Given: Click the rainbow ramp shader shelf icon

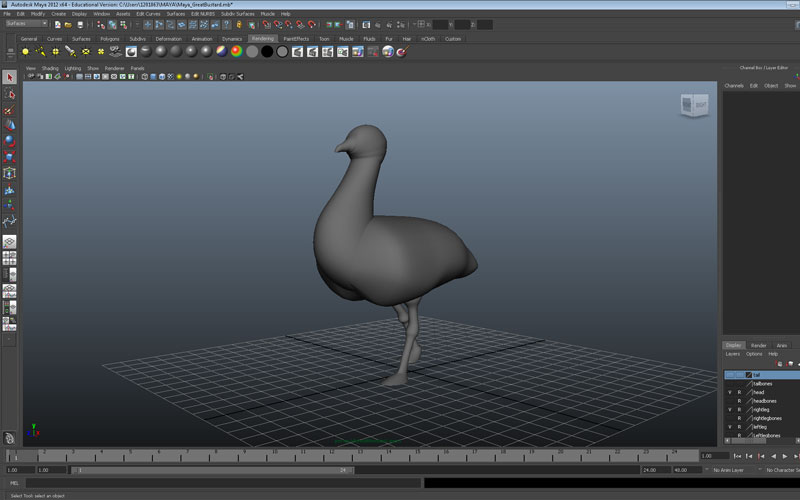Looking at the screenshot, I should [236, 51].
